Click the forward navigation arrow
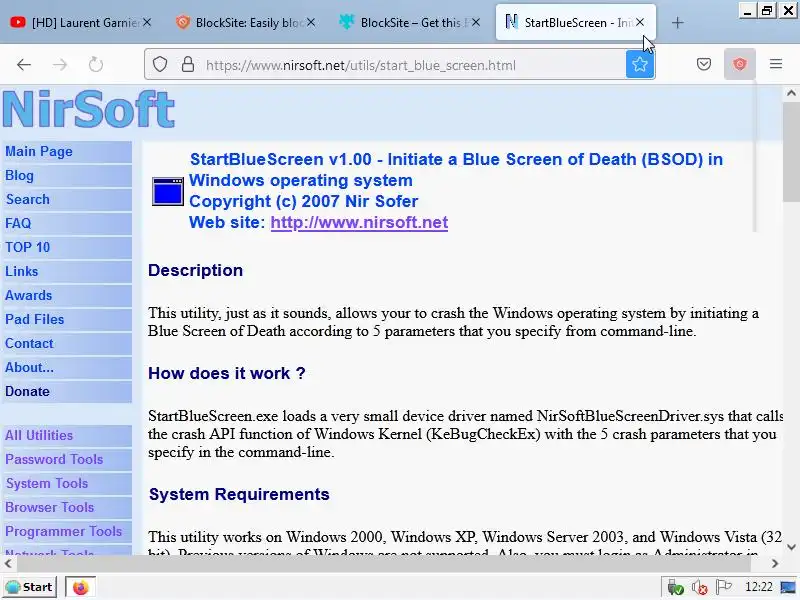The width and height of the screenshot is (800, 600). point(60,65)
